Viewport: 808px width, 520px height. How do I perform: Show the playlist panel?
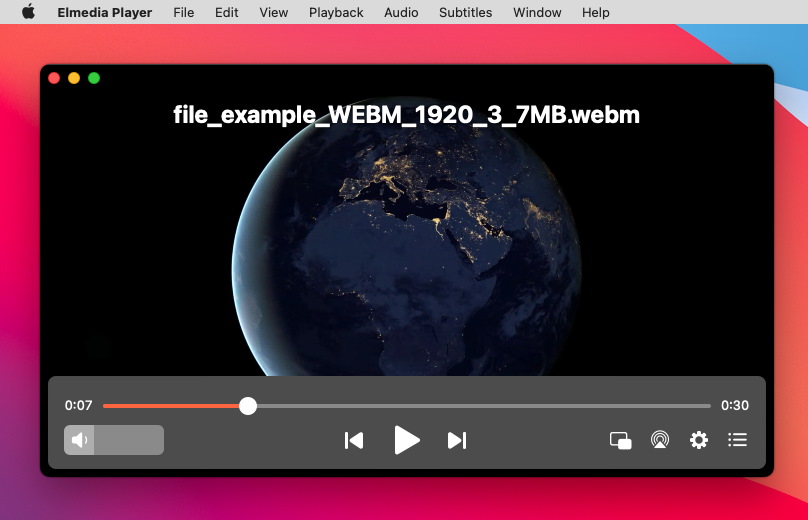tap(737, 440)
